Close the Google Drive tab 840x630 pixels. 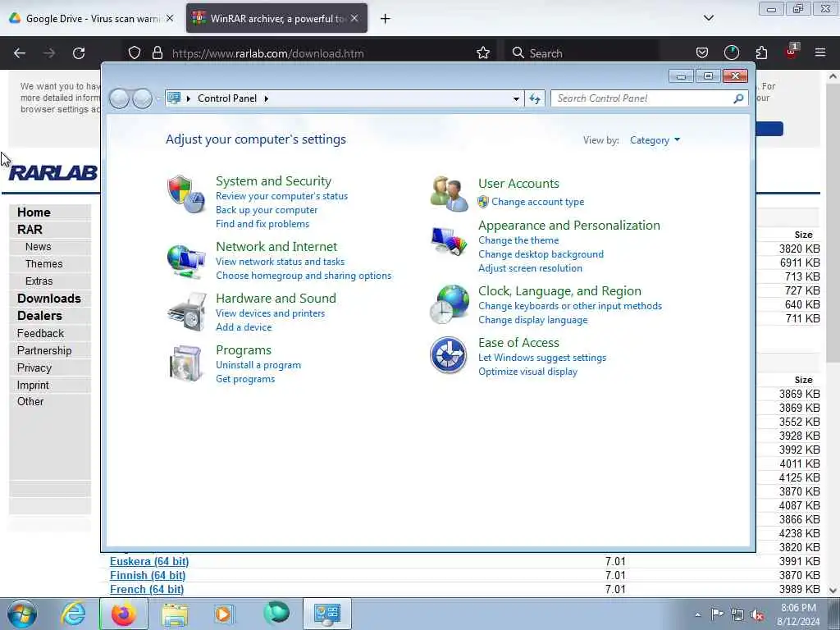pos(169,18)
